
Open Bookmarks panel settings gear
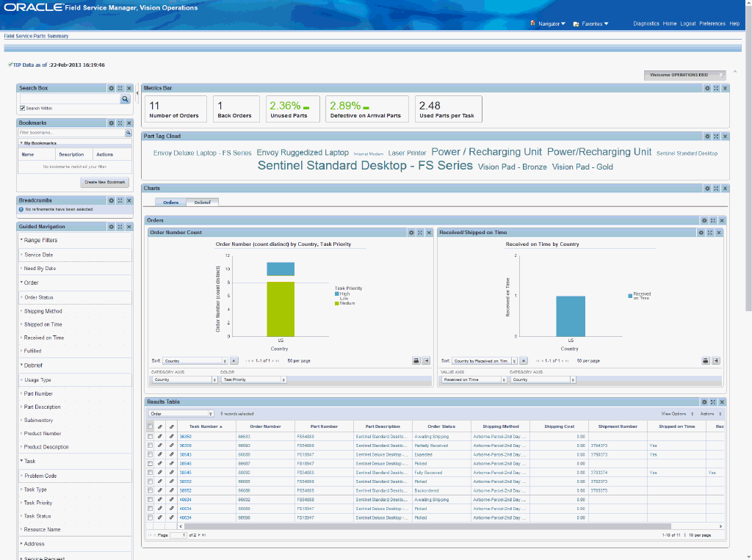(112, 123)
